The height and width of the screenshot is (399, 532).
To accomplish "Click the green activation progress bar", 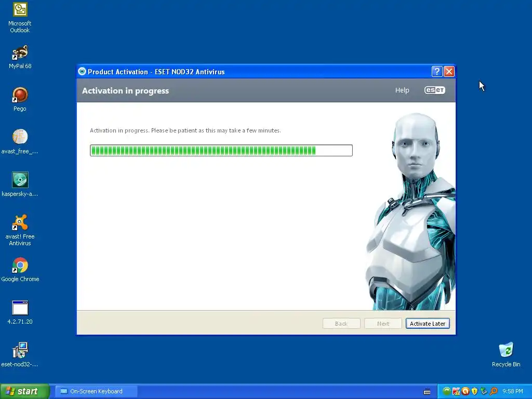I will tap(221, 150).
